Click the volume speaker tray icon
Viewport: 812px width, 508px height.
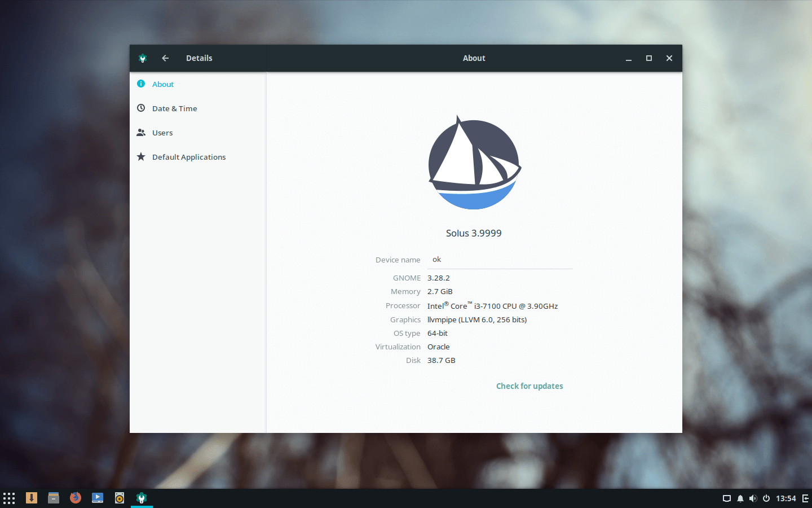pos(753,498)
